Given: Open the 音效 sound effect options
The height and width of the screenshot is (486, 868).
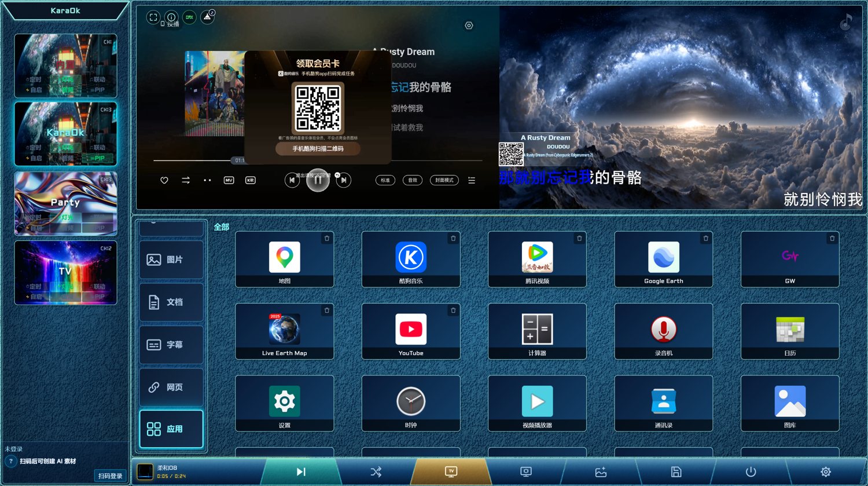Looking at the screenshot, I should click(413, 180).
